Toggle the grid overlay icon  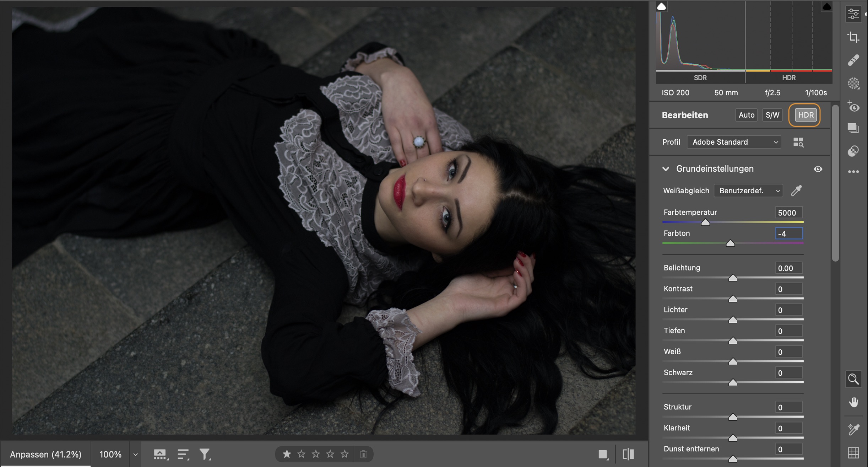[x=853, y=453]
